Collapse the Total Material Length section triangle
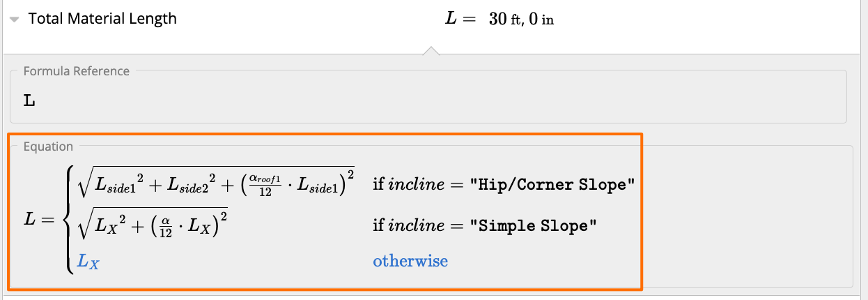 pos(14,20)
